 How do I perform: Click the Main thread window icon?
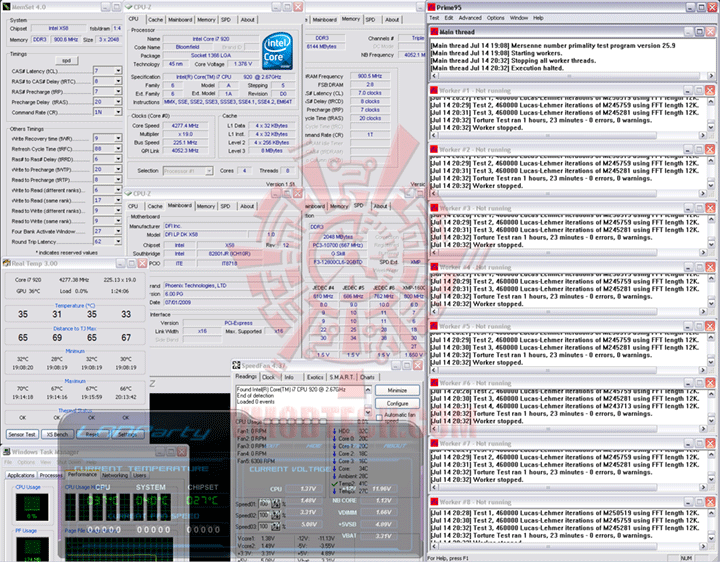tap(433, 32)
